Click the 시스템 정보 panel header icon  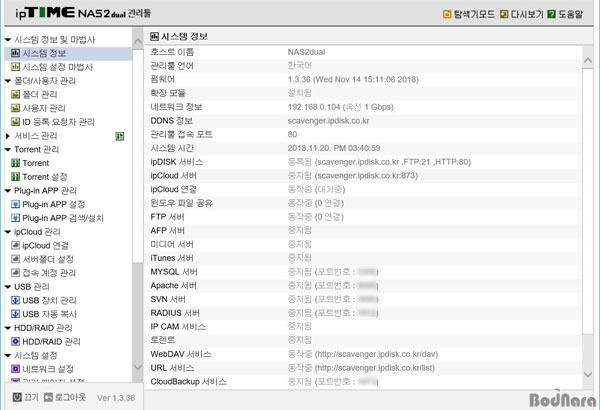pos(155,36)
